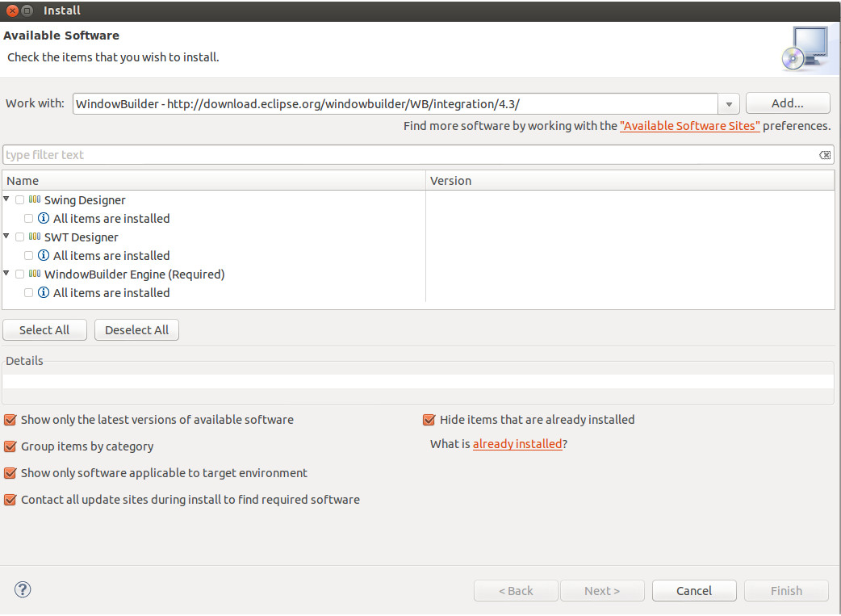This screenshot has width=841, height=616.
Task: Open the Work with site dropdown arrow
Action: (x=729, y=104)
